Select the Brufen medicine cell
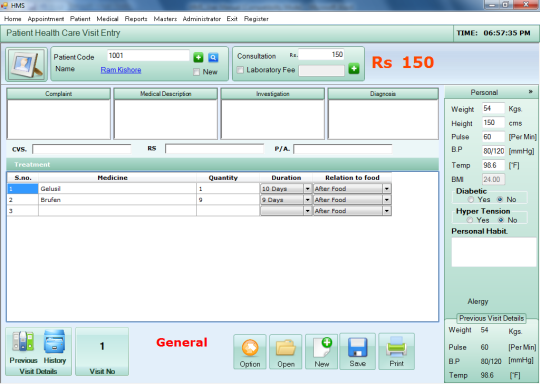The height and width of the screenshot is (384, 540). coord(117,200)
